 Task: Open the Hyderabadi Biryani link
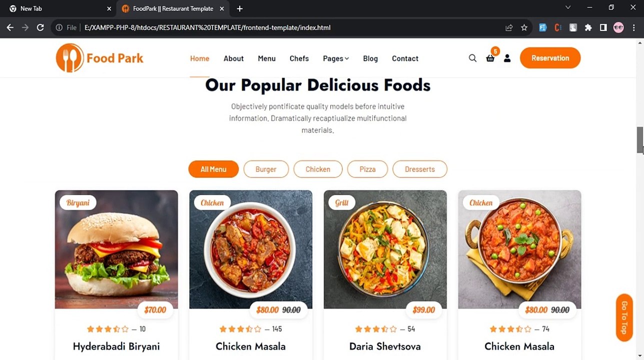(116, 346)
